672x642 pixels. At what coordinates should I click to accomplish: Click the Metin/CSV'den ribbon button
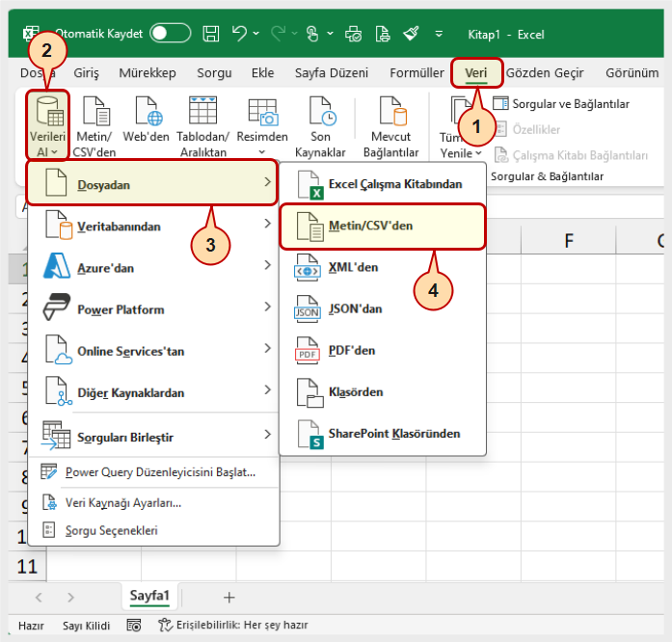pos(94,126)
